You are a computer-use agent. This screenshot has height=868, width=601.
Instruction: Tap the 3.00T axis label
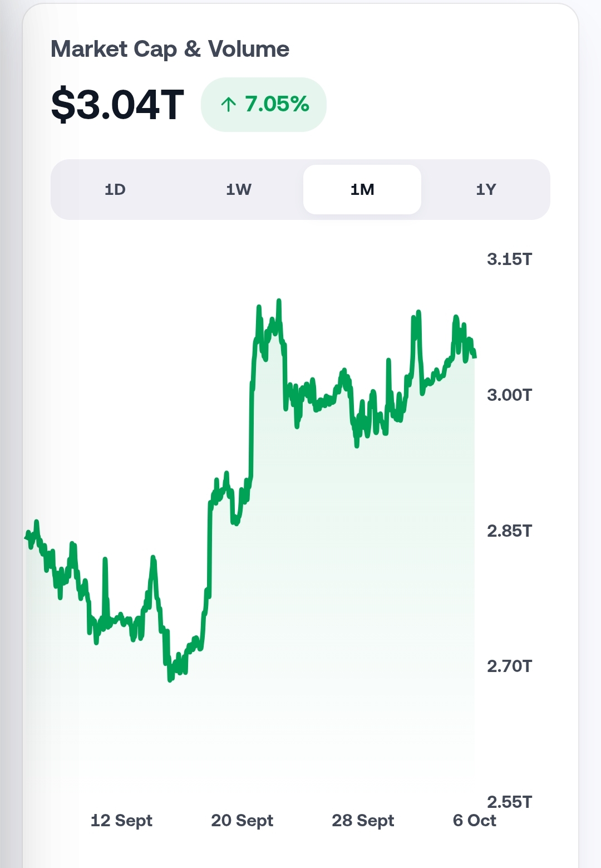pos(509,395)
